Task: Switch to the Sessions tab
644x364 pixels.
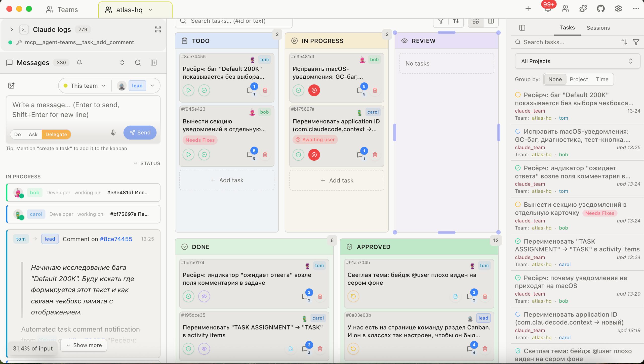Action: [x=598, y=28]
